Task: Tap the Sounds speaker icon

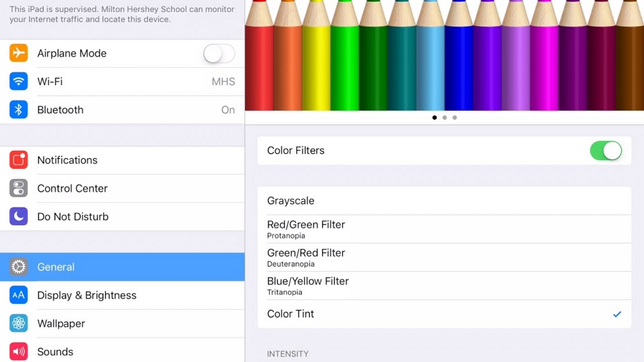Action: click(x=19, y=351)
